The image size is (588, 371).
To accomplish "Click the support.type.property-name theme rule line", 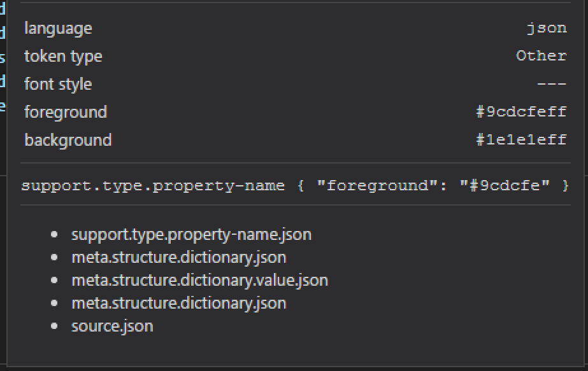I will (x=295, y=186).
